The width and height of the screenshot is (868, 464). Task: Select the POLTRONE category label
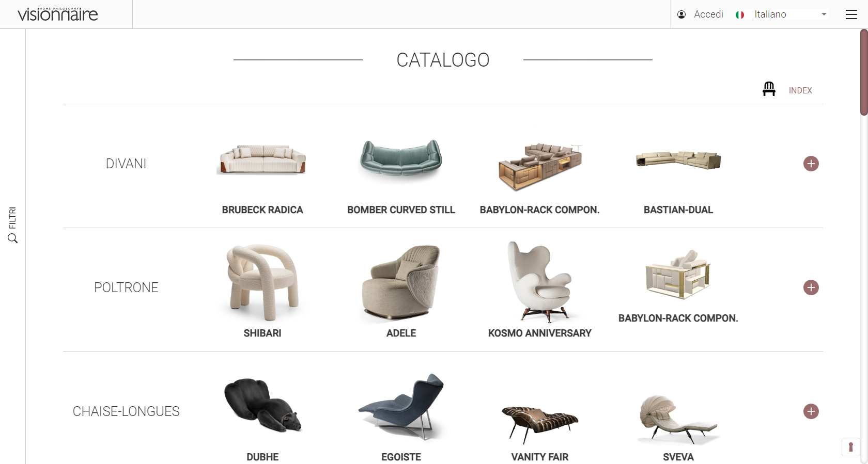126,287
